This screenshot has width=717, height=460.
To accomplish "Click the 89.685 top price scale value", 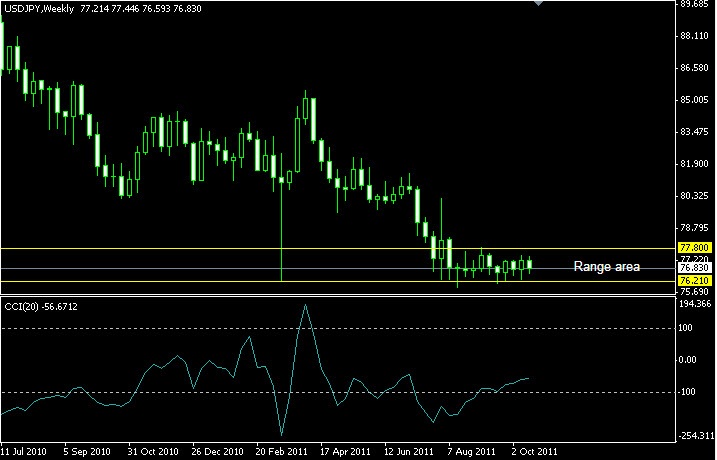I will [693, 4].
